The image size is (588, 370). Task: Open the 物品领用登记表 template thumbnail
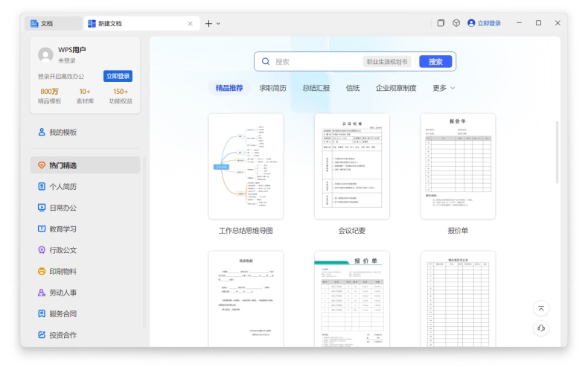pyautogui.click(x=458, y=299)
